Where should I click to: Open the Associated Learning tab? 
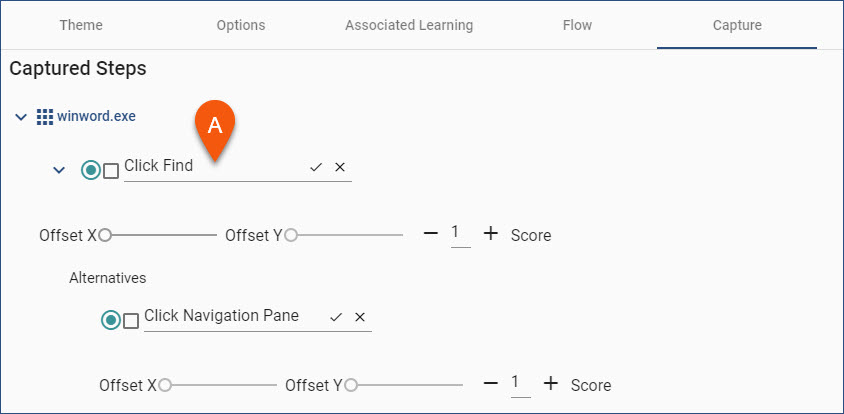409,25
